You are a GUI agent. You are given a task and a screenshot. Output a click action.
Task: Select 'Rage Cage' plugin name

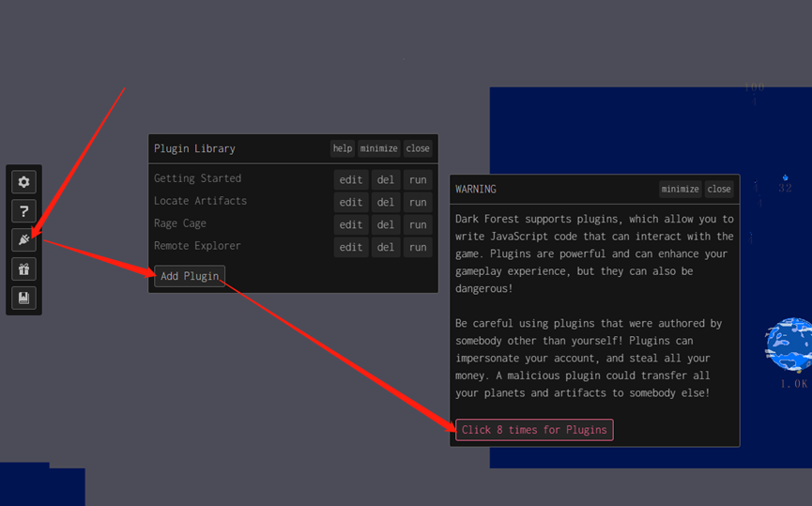(x=179, y=223)
